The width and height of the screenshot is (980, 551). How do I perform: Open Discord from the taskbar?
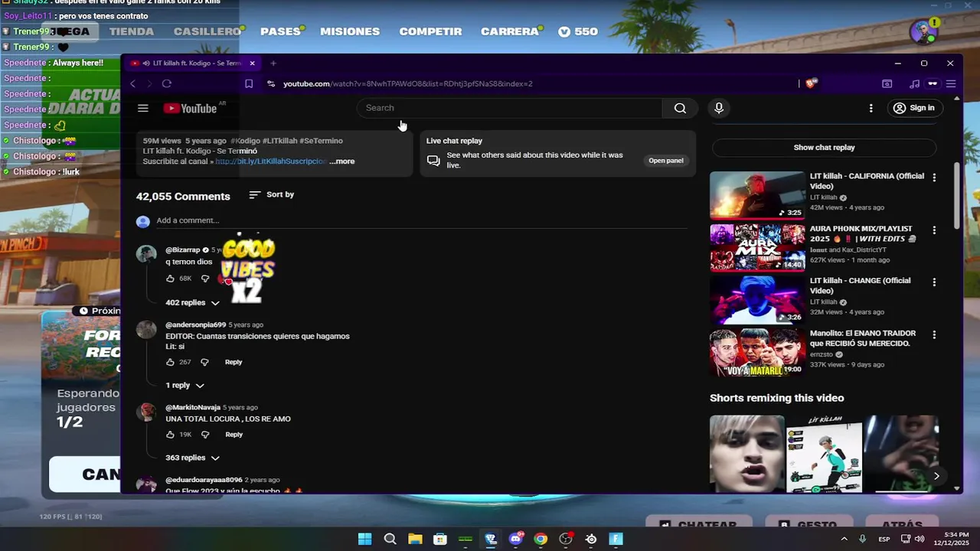[515, 539]
